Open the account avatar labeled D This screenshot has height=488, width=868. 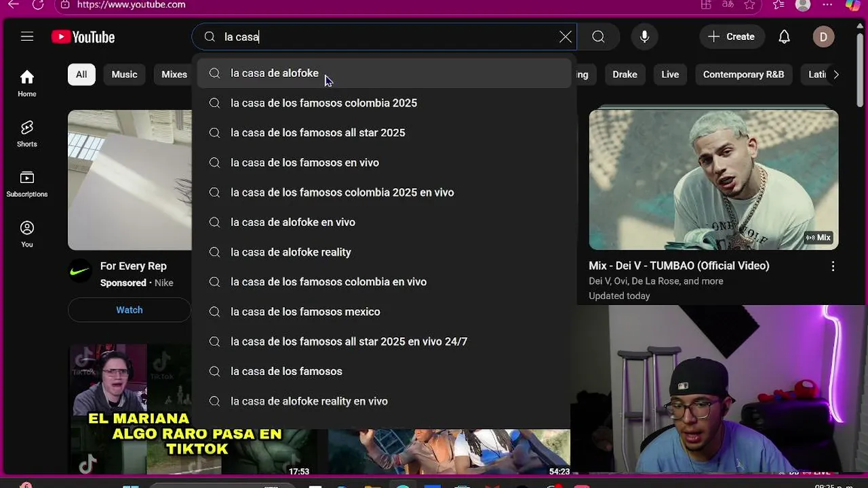click(823, 37)
